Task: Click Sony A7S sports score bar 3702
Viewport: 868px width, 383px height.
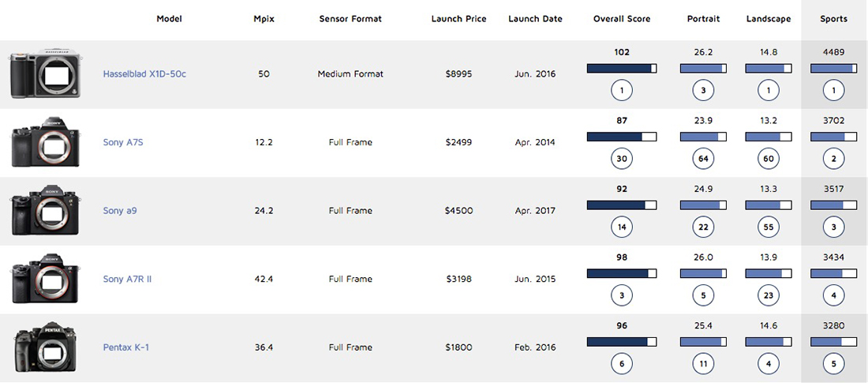Action: [x=833, y=137]
